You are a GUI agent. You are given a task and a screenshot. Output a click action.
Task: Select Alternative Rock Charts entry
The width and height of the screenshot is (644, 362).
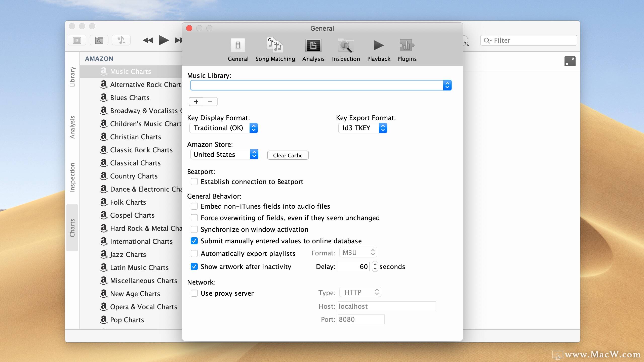coord(131,84)
